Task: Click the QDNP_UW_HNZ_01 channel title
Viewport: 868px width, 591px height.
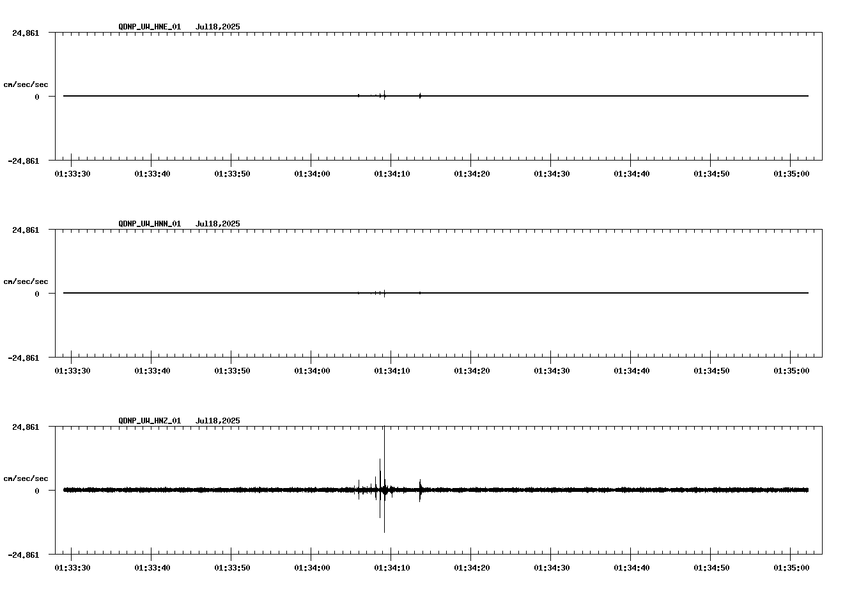Action: pos(149,421)
